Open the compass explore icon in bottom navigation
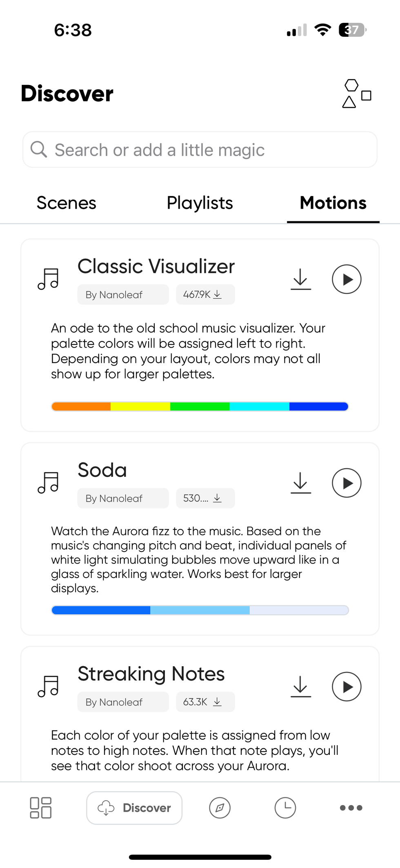Screen dimensions: 400x868 click(220, 808)
